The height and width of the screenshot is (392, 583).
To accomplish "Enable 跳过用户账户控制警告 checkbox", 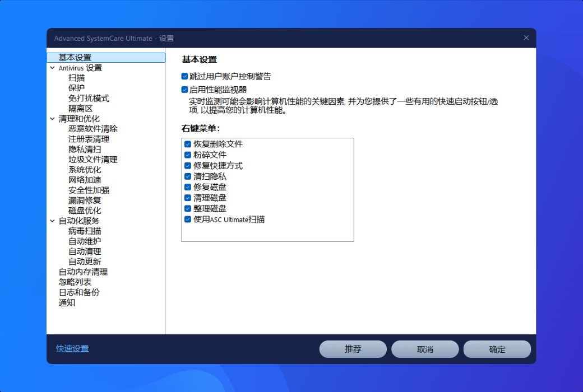I will pos(185,76).
